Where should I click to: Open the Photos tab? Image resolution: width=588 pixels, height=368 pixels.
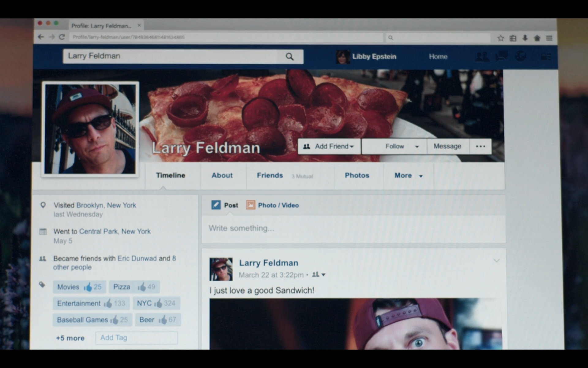(357, 175)
